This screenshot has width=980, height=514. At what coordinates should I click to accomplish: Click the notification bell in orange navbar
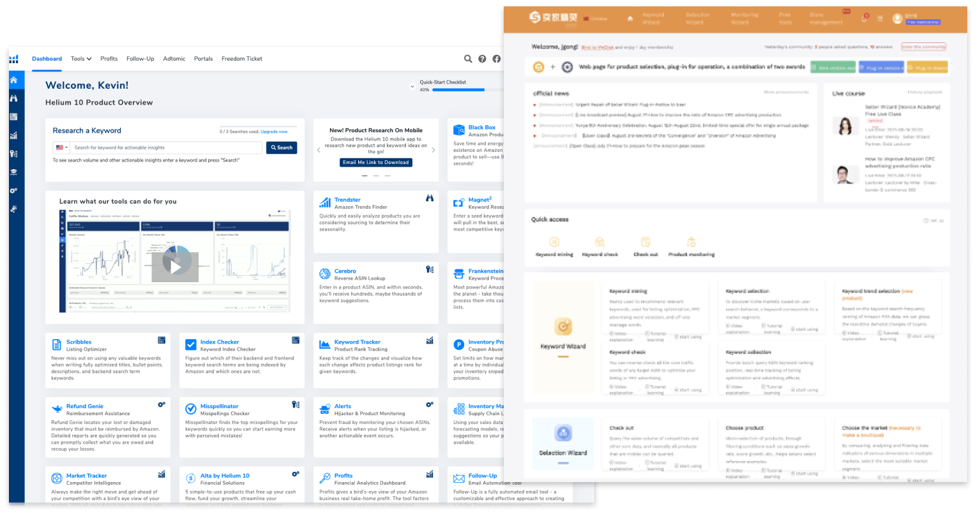coord(865,19)
